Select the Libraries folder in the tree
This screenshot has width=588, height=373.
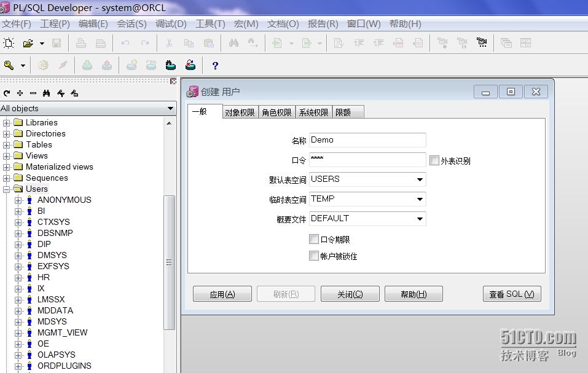(x=41, y=122)
